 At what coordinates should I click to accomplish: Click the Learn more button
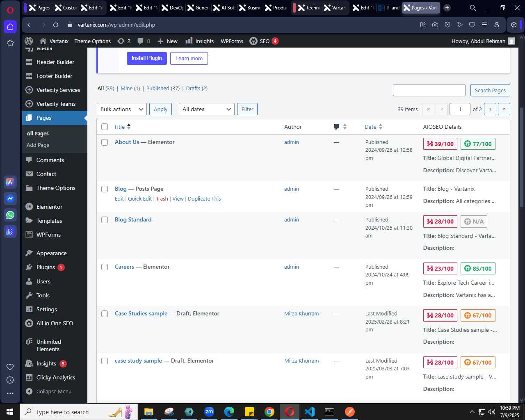tap(189, 58)
